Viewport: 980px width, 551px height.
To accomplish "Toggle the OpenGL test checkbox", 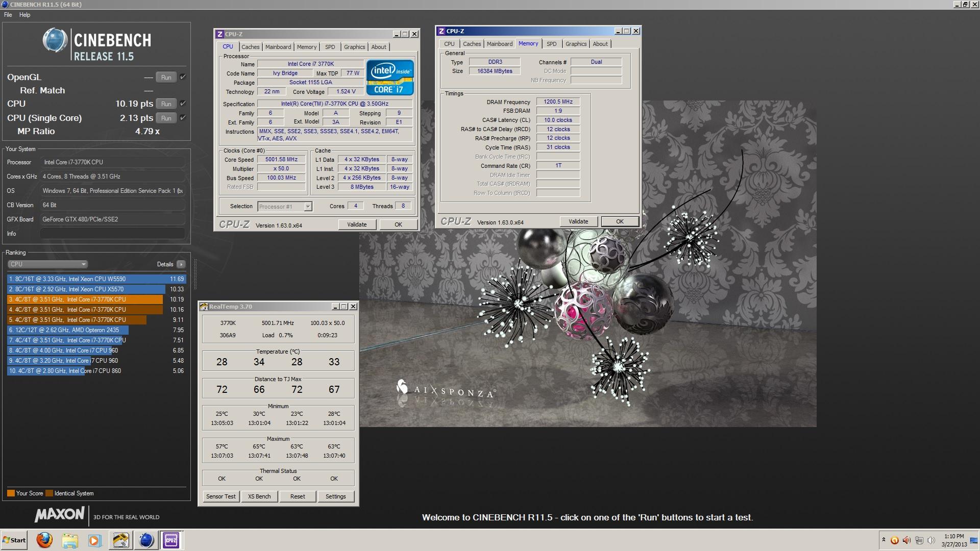I will 183,77.
